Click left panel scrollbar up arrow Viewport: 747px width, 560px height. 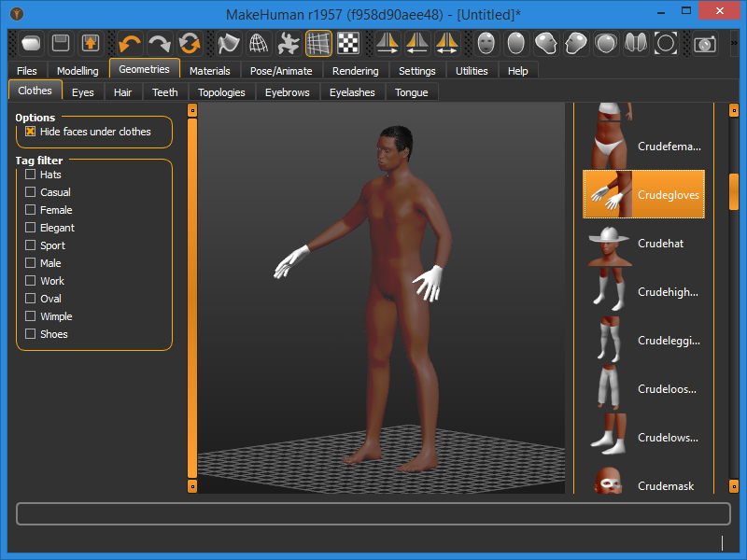192,110
